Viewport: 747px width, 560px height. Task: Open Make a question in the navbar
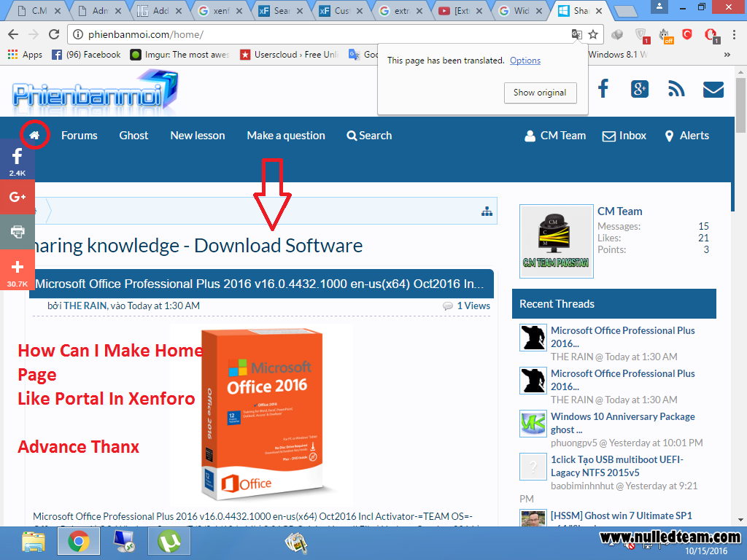tap(286, 136)
